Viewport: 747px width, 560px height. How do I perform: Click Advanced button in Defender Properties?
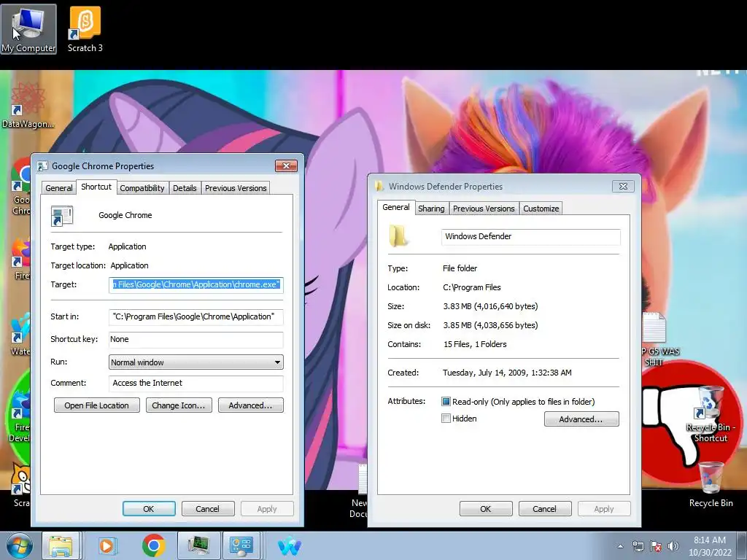click(581, 419)
